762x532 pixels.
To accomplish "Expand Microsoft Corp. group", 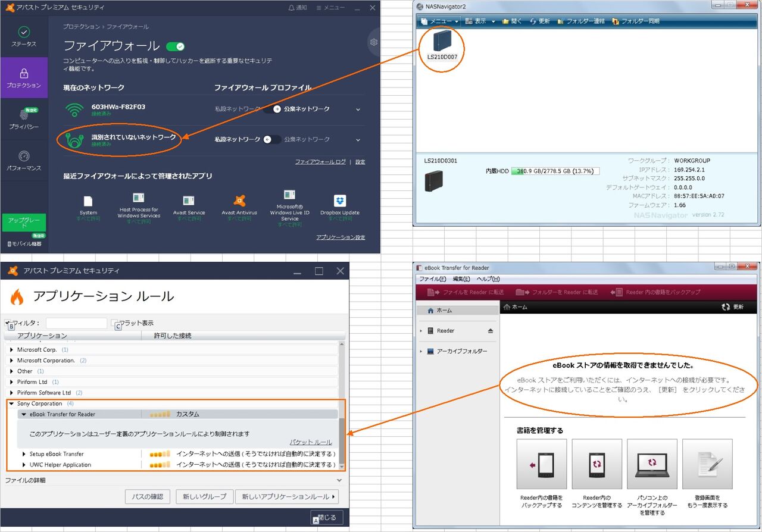I will click(x=11, y=350).
